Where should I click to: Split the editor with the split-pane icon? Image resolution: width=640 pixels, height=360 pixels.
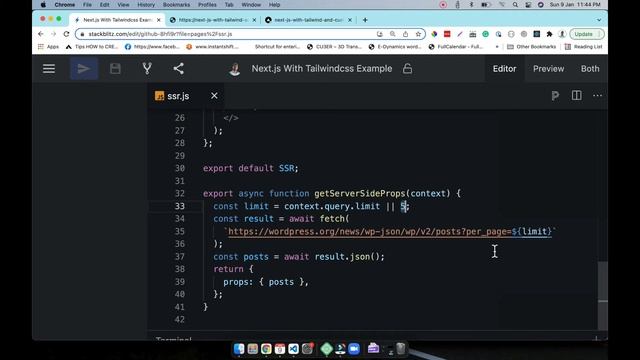[x=576, y=96]
